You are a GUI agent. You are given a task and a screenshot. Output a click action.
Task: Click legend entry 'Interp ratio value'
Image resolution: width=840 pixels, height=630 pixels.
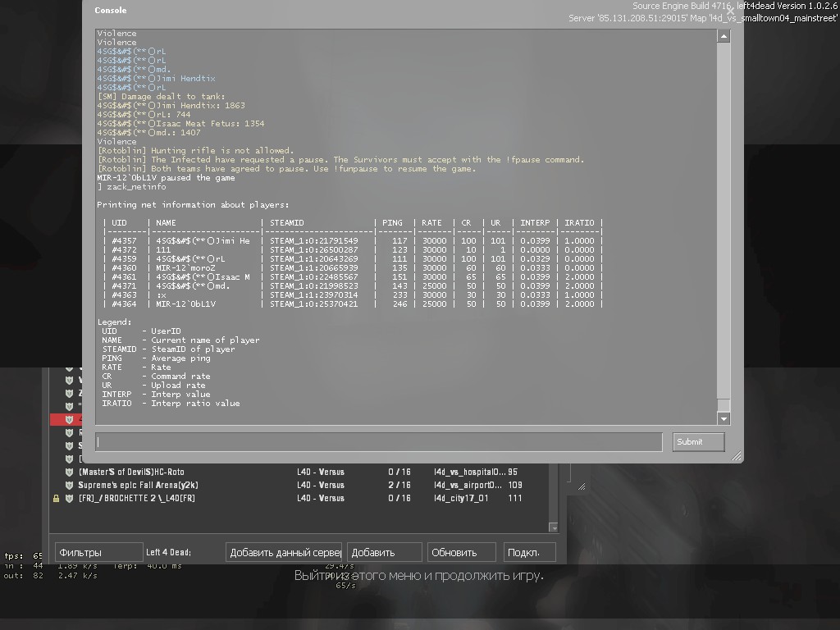pos(195,404)
